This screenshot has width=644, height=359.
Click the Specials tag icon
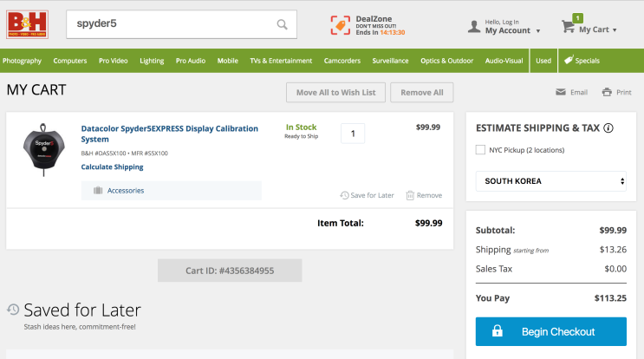(x=569, y=60)
